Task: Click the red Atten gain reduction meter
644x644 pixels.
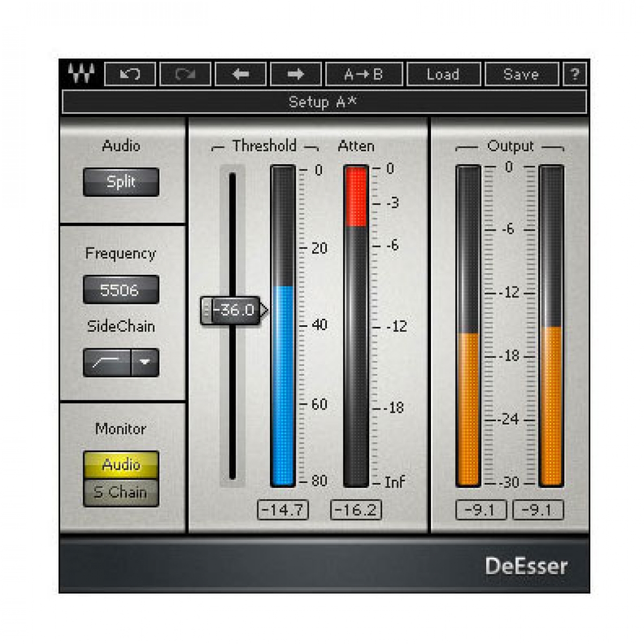Action: click(356, 326)
